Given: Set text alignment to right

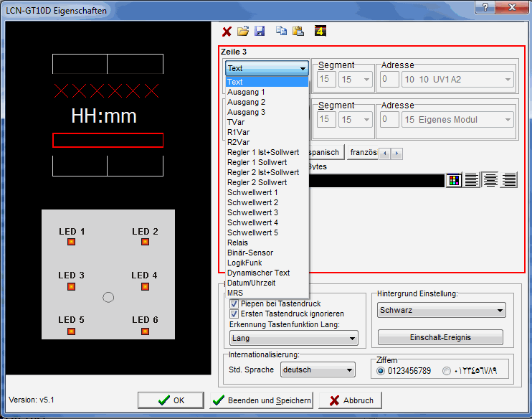Looking at the screenshot, I should coord(509,181).
